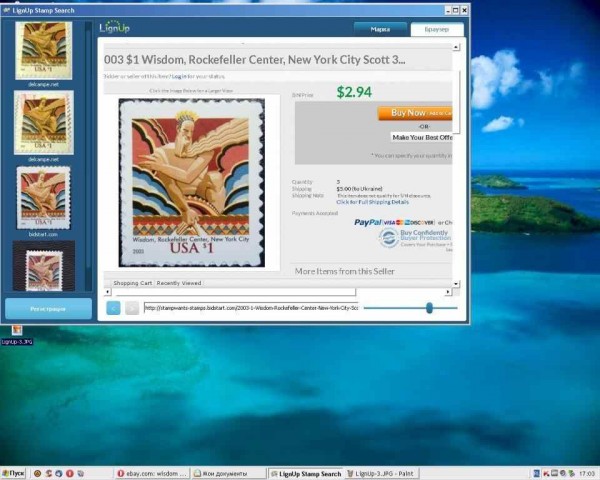Click the Buyer Protection shield icon
The image size is (600, 480).
coord(388,237)
